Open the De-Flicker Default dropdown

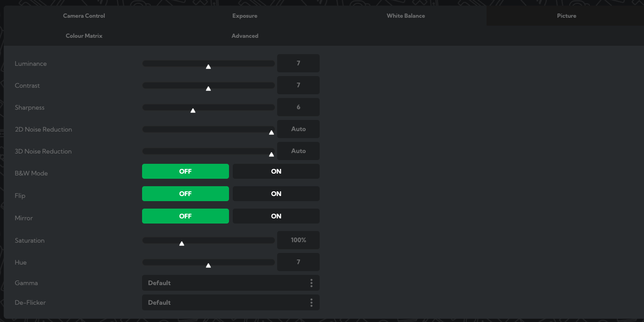click(x=231, y=302)
